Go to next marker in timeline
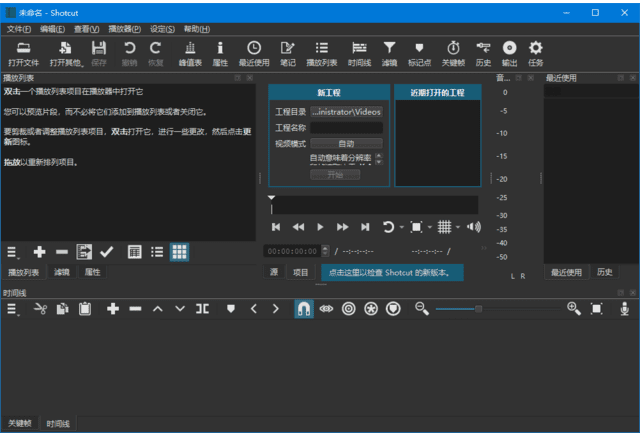Image resolution: width=642 pixels, height=433 pixels. click(276, 309)
